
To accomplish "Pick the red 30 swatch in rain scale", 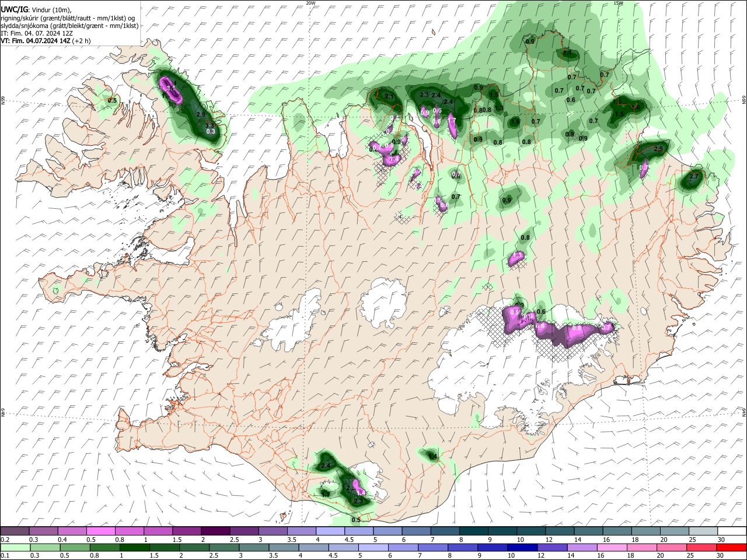I will point(732,547).
